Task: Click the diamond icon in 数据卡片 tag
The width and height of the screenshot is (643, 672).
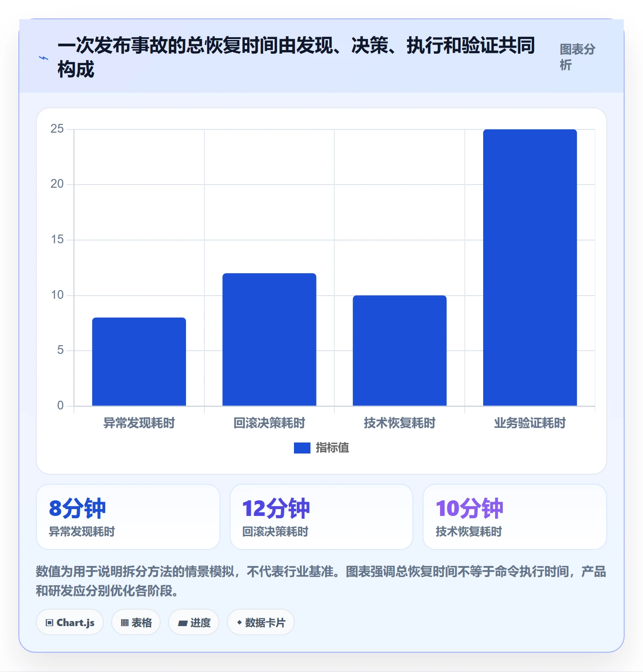Action: [x=239, y=622]
